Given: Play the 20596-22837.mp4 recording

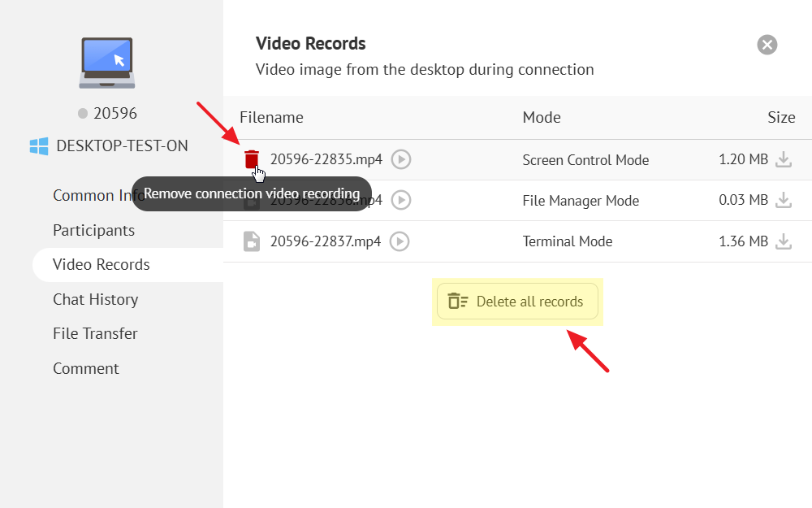Looking at the screenshot, I should (400, 241).
